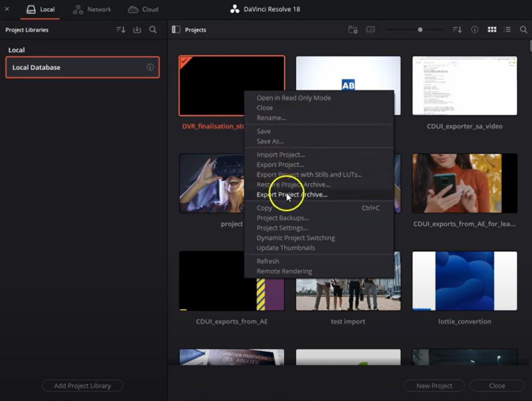Viewport: 532px width, 401px height.
Task: Create a new folder in Projects
Action: (x=353, y=30)
